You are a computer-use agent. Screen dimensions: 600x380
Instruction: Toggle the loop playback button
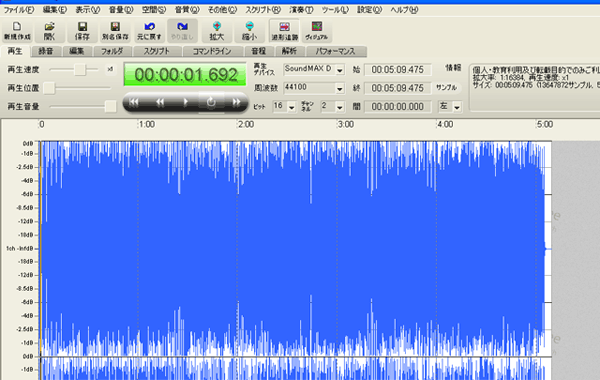tap(211, 102)
